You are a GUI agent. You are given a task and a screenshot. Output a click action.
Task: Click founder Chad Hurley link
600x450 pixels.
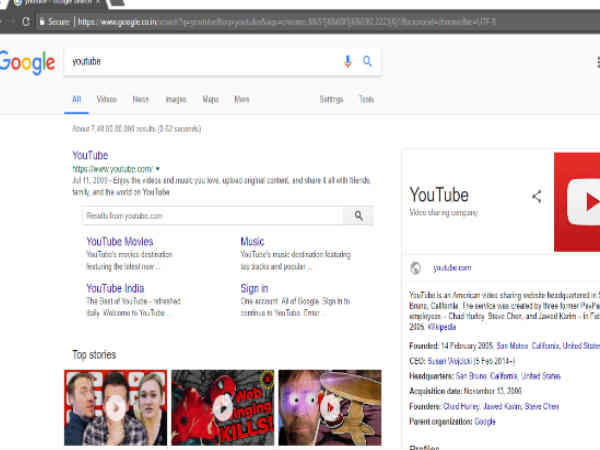pyautogui.click(x=461, y=406)
